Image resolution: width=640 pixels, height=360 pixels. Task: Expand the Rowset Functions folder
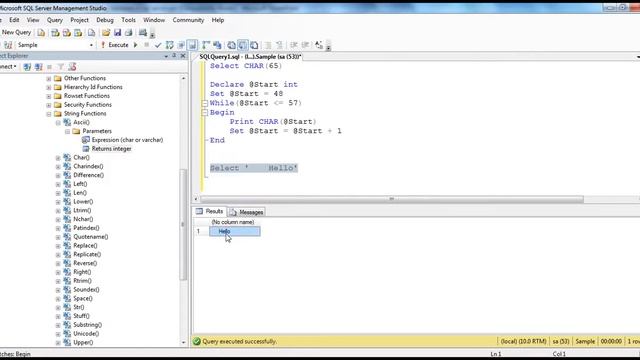(x=49, y=96)
